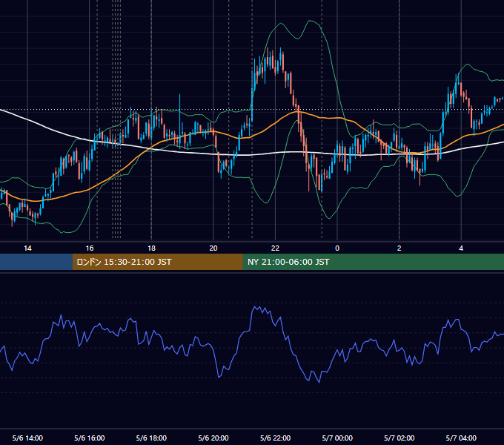Select the 18 hour axis label
Viewport: 504px width, 445px height.
point(151,248)
